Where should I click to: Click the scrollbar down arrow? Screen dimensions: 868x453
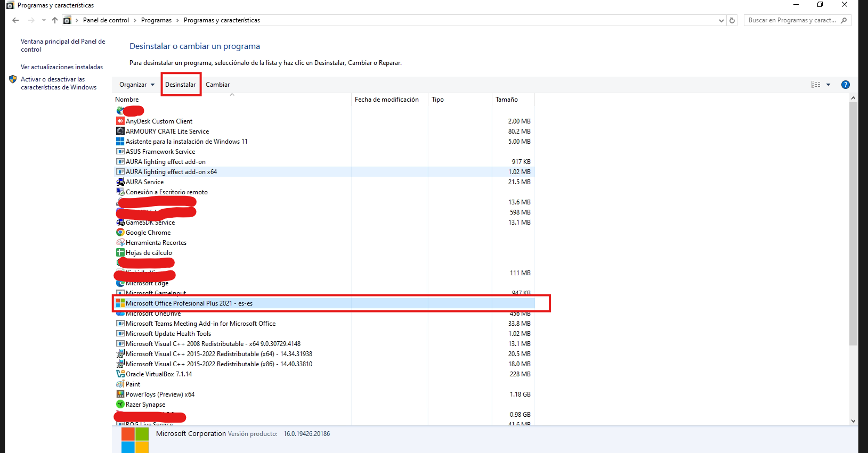tap(853, 421)
